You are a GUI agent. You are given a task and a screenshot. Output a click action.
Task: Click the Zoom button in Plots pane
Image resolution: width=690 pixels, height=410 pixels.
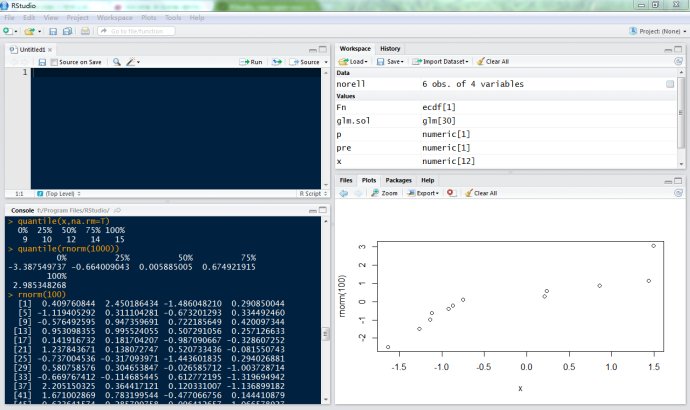click(x=384, y=192)
